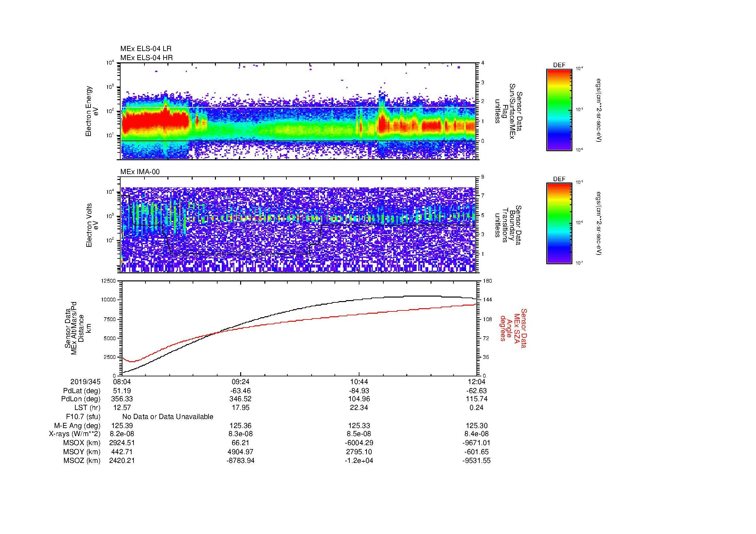The image size is (756, 534).
Task: Click the MSOZ value -9531.55
Action: click(476, 461)
